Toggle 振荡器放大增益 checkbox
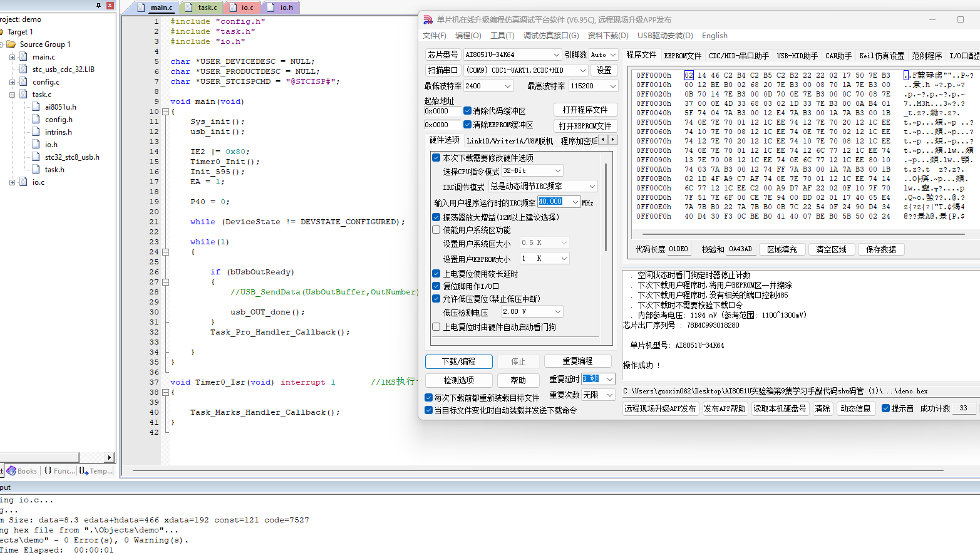The height and width of the screenshot is (555, 980). tap(436, 217)
